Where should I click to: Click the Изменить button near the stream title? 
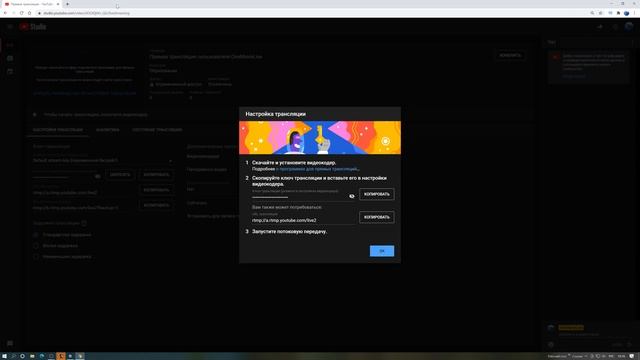click(510, 55)
